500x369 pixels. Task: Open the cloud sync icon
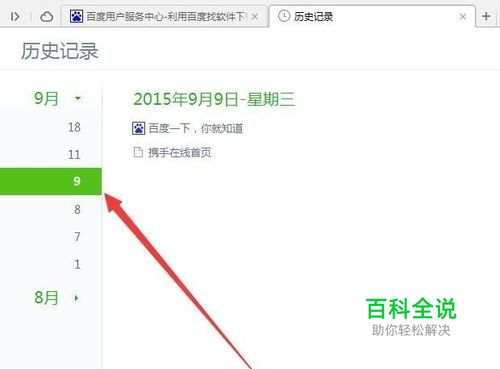pos(46,16)
